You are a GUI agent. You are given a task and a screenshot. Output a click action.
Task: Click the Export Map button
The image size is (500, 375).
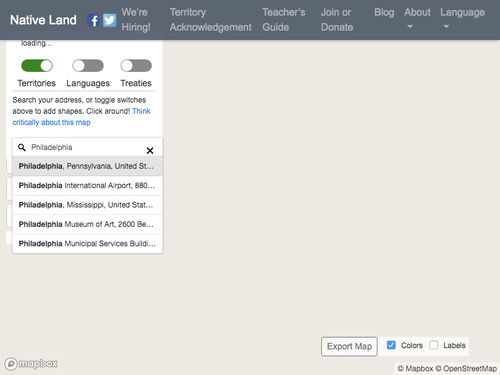349,346
